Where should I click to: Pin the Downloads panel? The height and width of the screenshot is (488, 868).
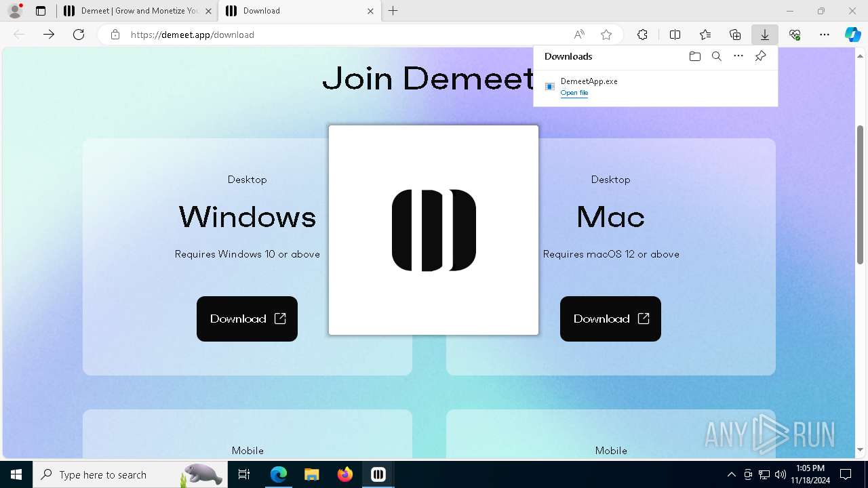(760, 56)
